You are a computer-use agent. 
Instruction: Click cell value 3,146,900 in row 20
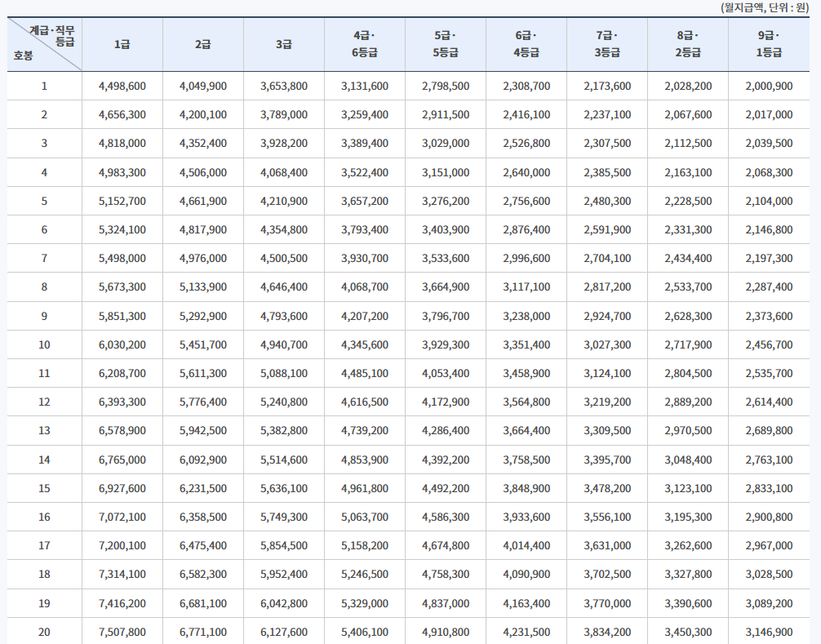767,630
